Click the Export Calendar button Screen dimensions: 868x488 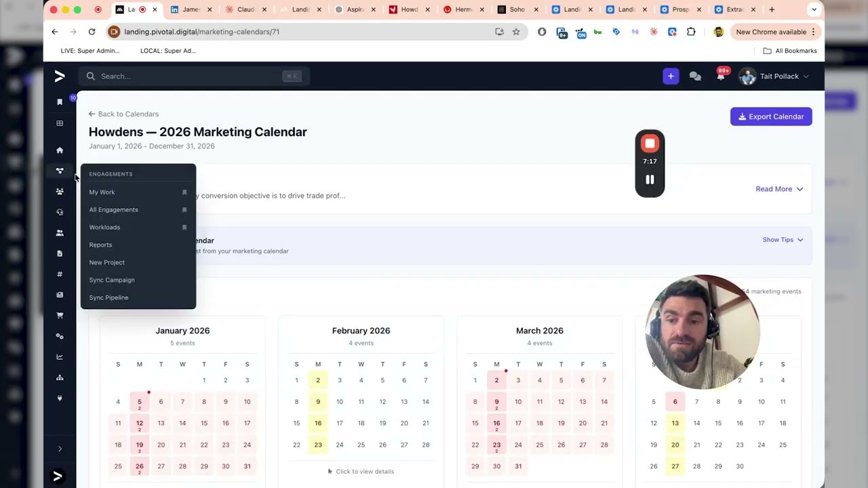771,117
